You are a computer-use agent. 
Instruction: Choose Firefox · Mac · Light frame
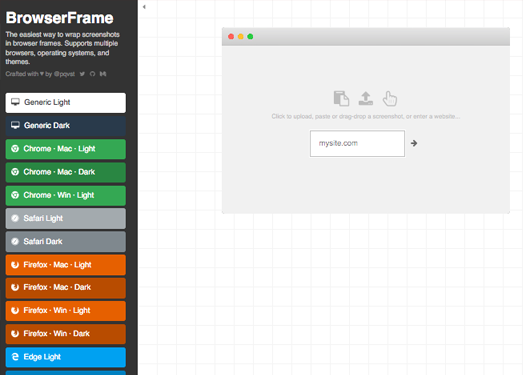tap(66, 265)
